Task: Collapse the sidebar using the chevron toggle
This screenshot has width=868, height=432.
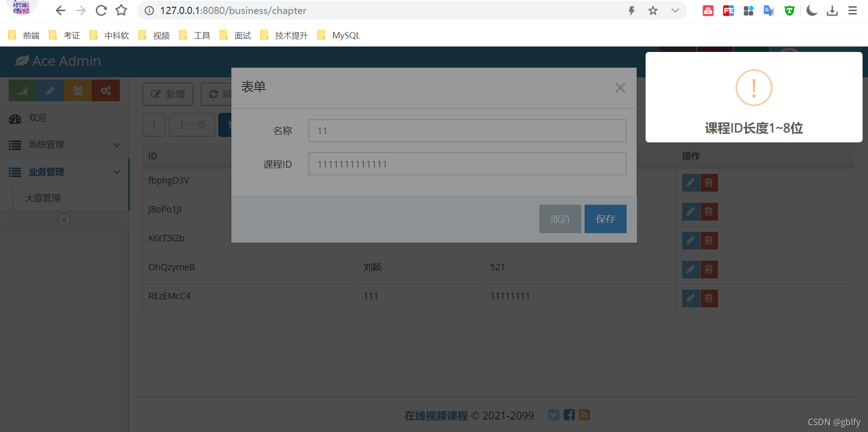Action: click(64, 220)
